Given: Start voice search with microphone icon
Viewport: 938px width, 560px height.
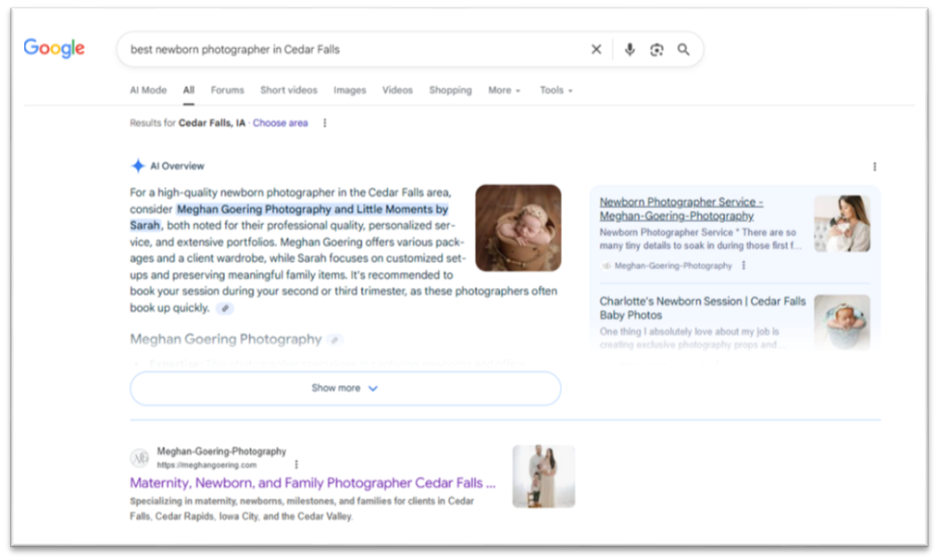Looking at the screenshot, I should tap(630, 50).
